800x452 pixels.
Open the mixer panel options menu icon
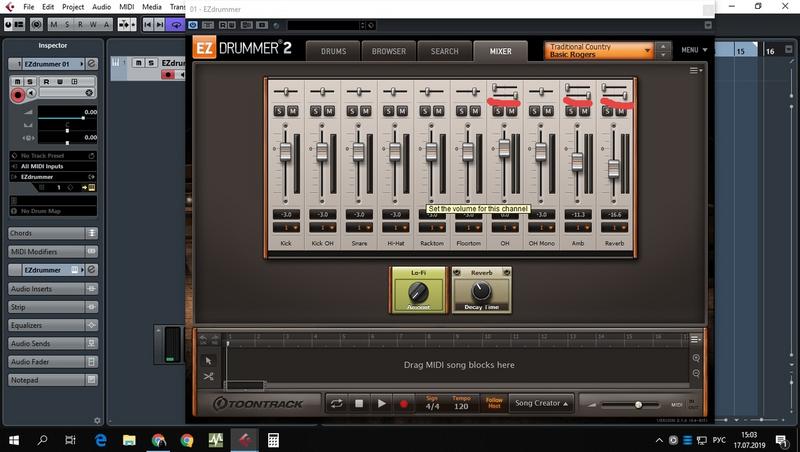click(x=695, y=70)
